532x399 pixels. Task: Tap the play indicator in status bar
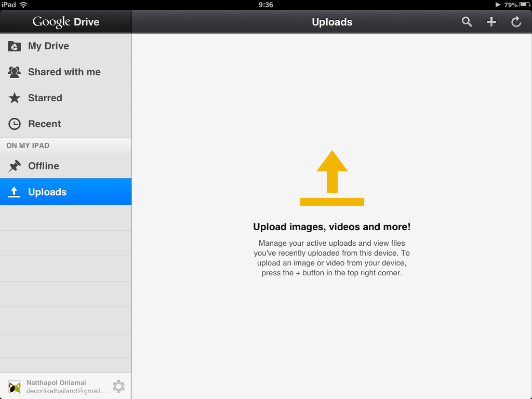point(498,5)
